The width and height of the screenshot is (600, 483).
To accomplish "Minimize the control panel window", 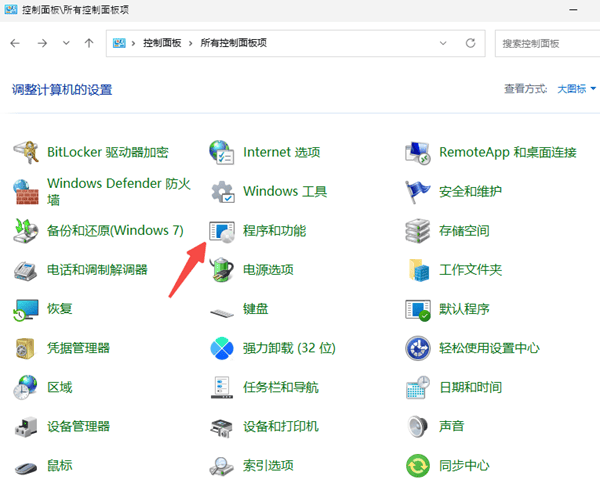I will [x=573, y=10].
